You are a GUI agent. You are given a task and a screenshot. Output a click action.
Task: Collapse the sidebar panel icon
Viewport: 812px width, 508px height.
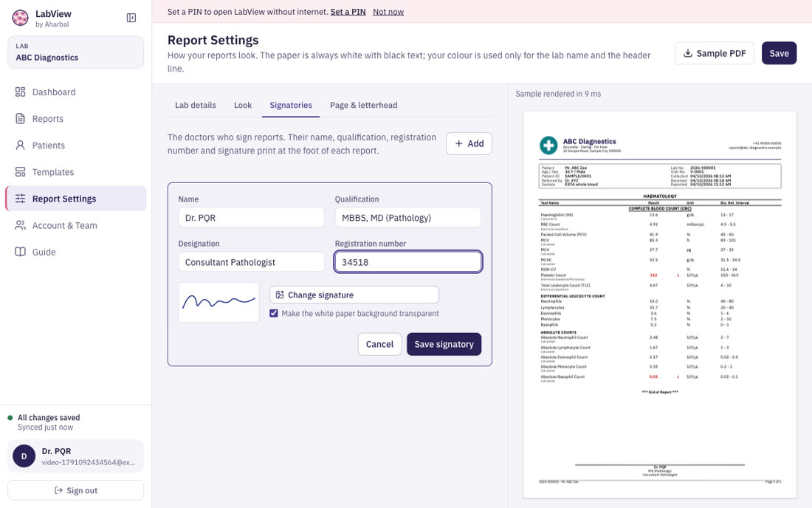click(131, 18)
